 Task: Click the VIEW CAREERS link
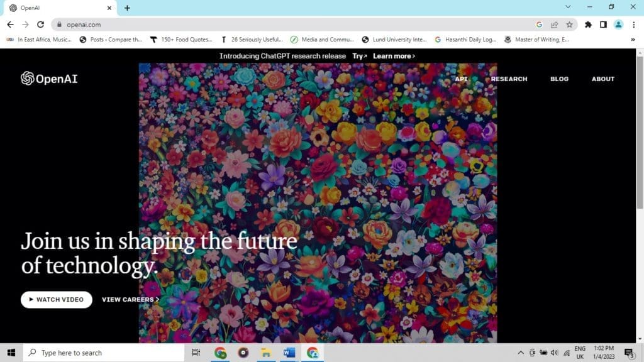(130, 300)
